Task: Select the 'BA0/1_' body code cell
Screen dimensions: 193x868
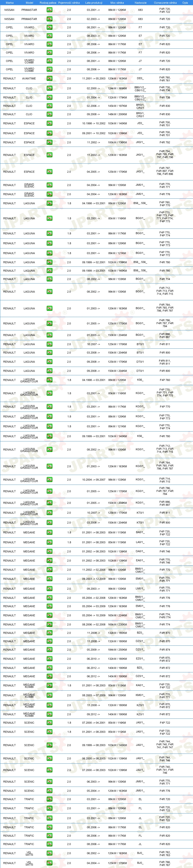Action: [140, 532]
